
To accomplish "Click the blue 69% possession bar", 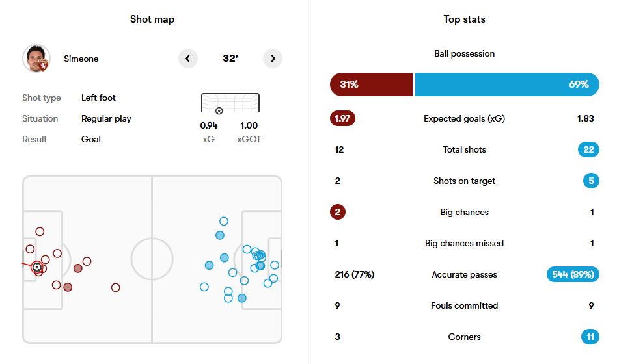I will point(507,84).
